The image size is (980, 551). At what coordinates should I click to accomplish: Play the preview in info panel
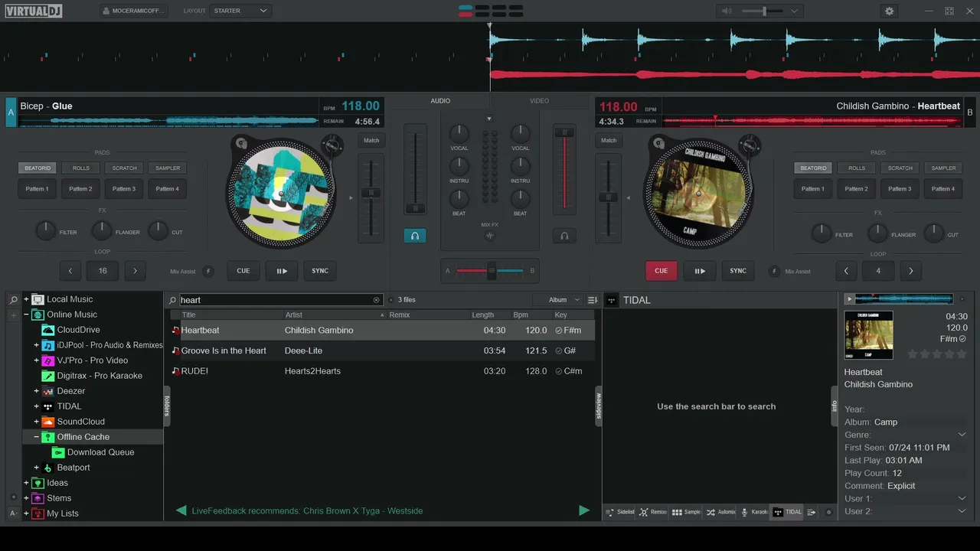[x=849, y=299]
